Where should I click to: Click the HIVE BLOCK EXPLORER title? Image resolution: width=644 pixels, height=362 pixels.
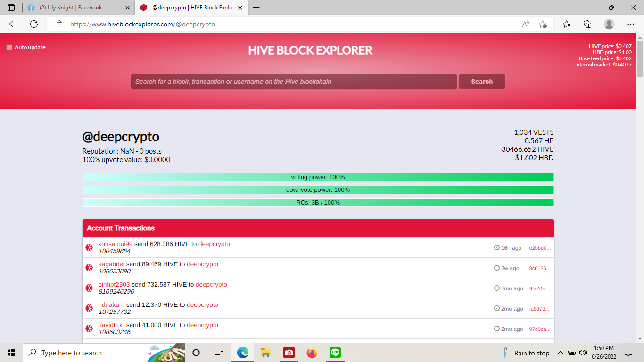pos(310,50)
